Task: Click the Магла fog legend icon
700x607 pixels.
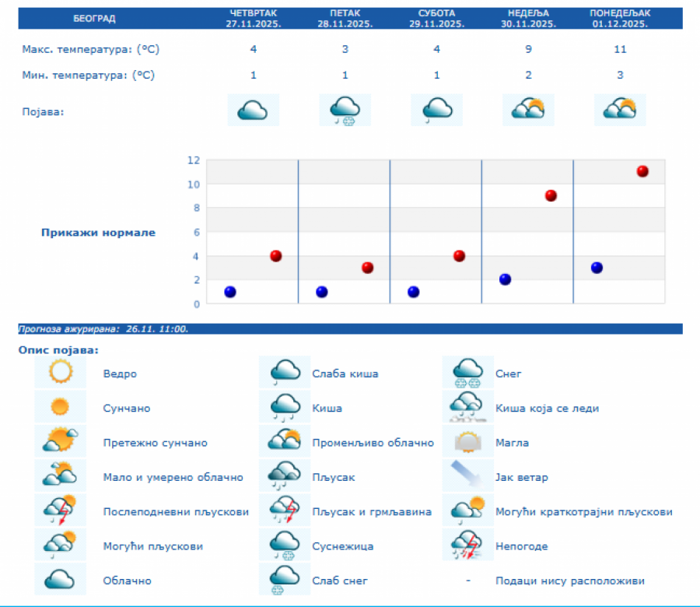Action: click(x=468, y=443)
